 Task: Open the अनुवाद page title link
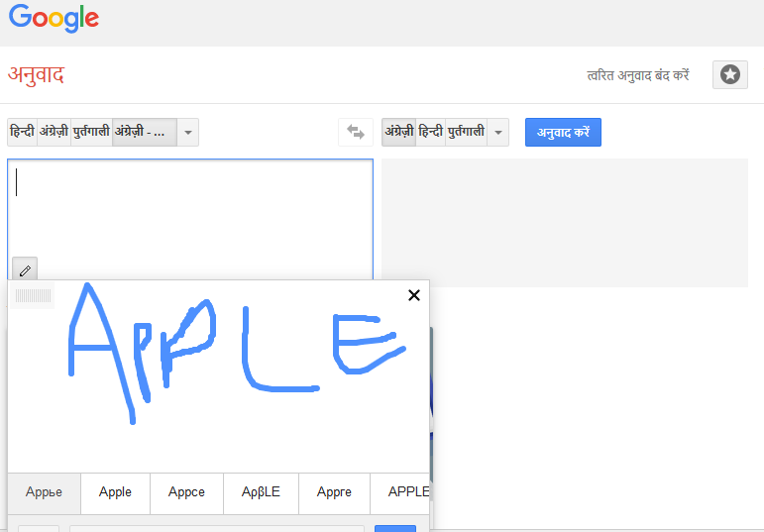click(x=37, y=75)
